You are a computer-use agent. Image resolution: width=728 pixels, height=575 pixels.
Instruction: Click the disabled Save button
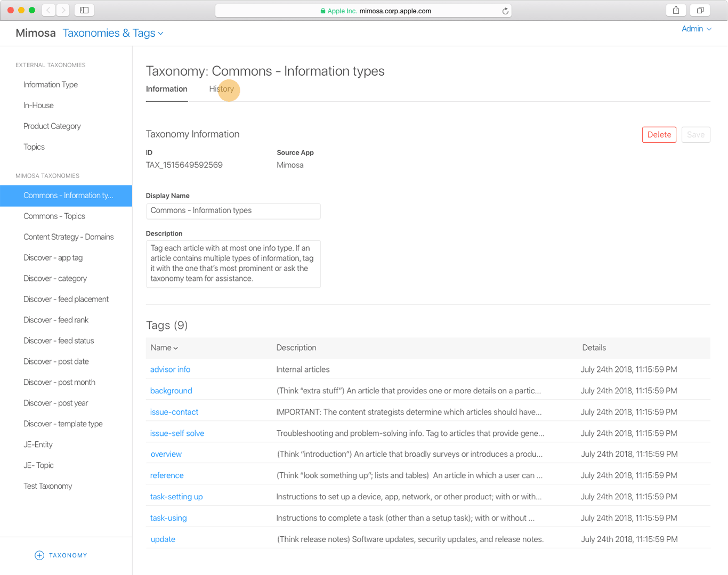coord(695,135)
